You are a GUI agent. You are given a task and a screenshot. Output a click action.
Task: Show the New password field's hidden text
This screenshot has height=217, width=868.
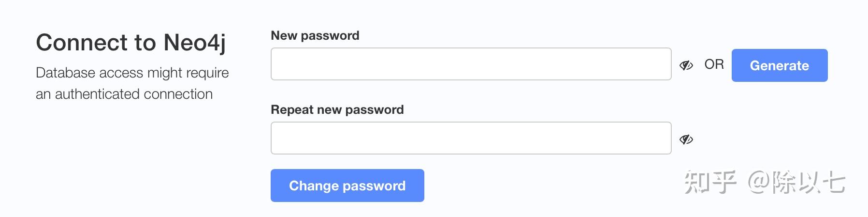pos(686,65)
